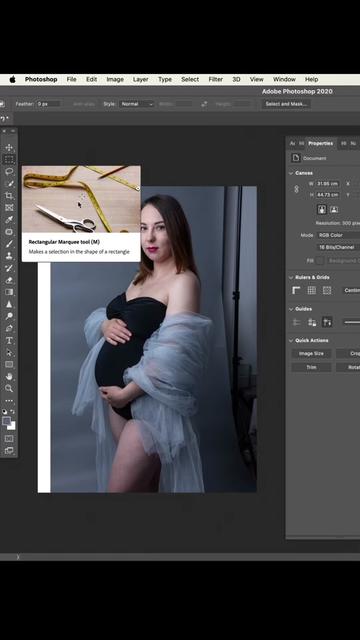This screenshot has height=640, width=360.
Task: Collapse the Quick Actions section
Action: point(291,340)
